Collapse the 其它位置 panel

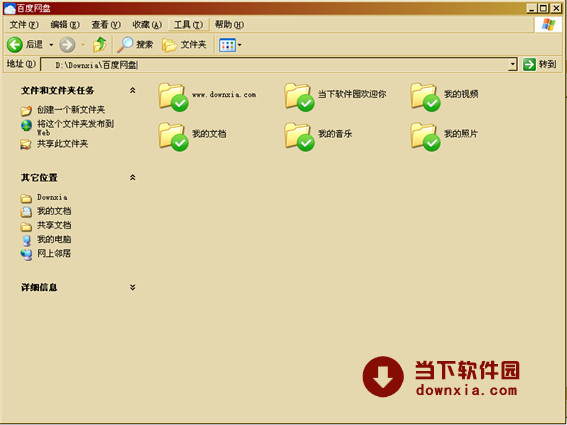tap(133, 178)
